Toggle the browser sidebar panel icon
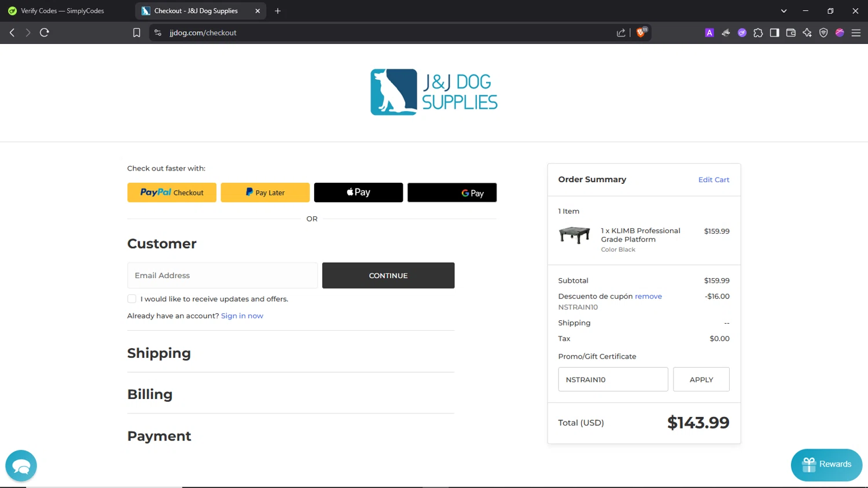868x488 pixels. tap(774, 33)
